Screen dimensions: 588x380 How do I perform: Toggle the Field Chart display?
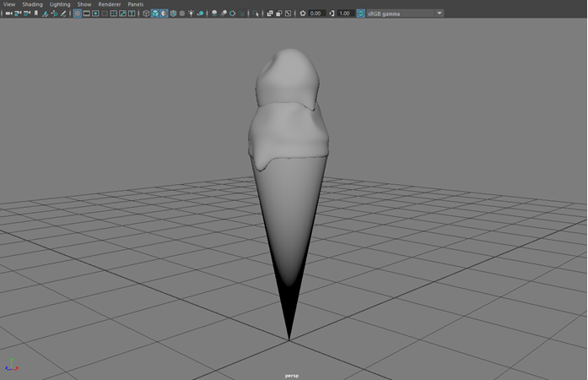[x=113, y=14]
